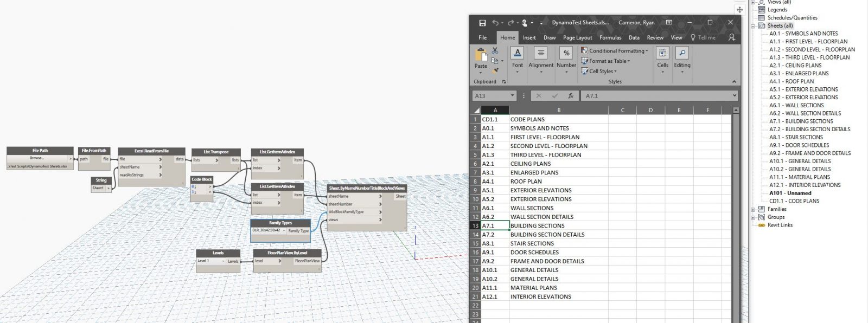Screen dimensions: 868x323
Task: Open the Cells group button
Action: click(x=663, y=60)
